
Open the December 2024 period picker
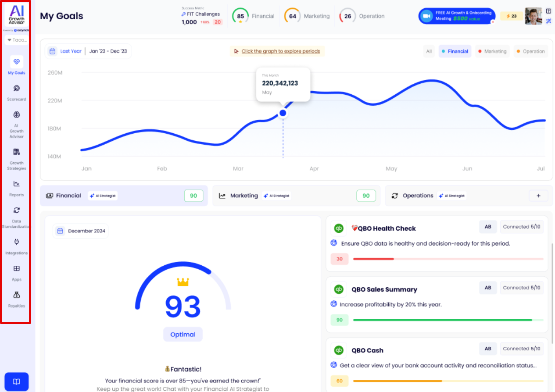[81, 231]
